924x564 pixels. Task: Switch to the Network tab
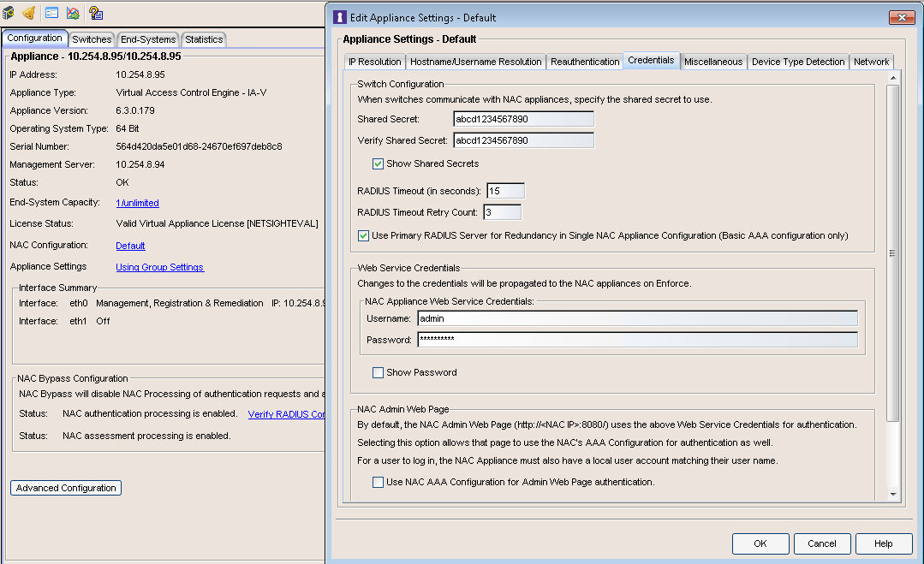pyautogui.click(x=871, y=62)
